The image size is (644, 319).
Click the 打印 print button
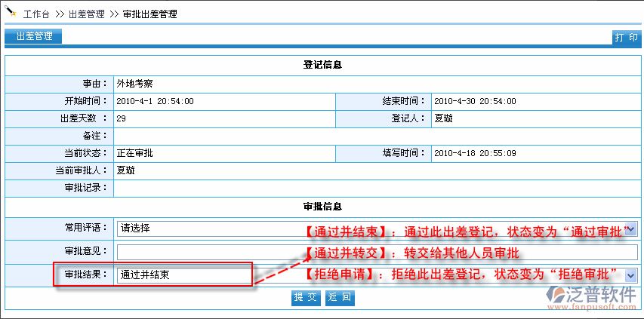click(627, 37)
